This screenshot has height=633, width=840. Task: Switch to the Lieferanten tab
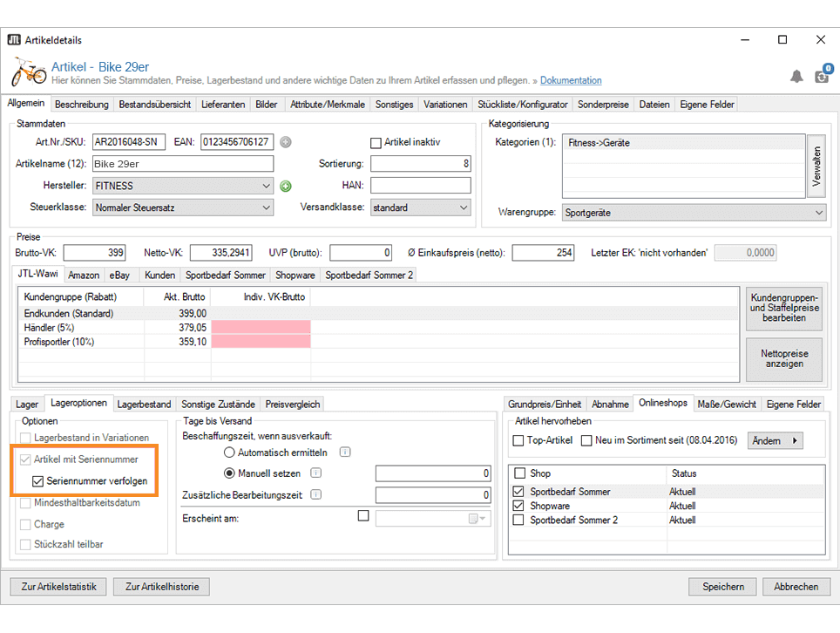pyautogui.click(x=223, y=105)
